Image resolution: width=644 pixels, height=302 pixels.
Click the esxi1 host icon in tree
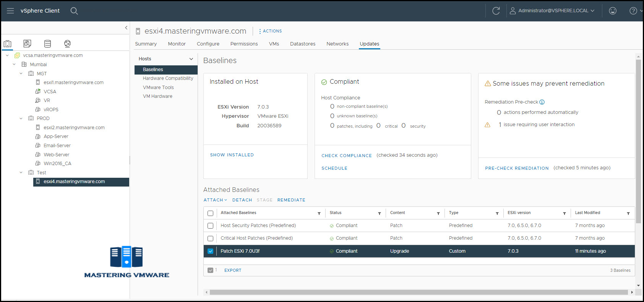[x=38, y=83]
